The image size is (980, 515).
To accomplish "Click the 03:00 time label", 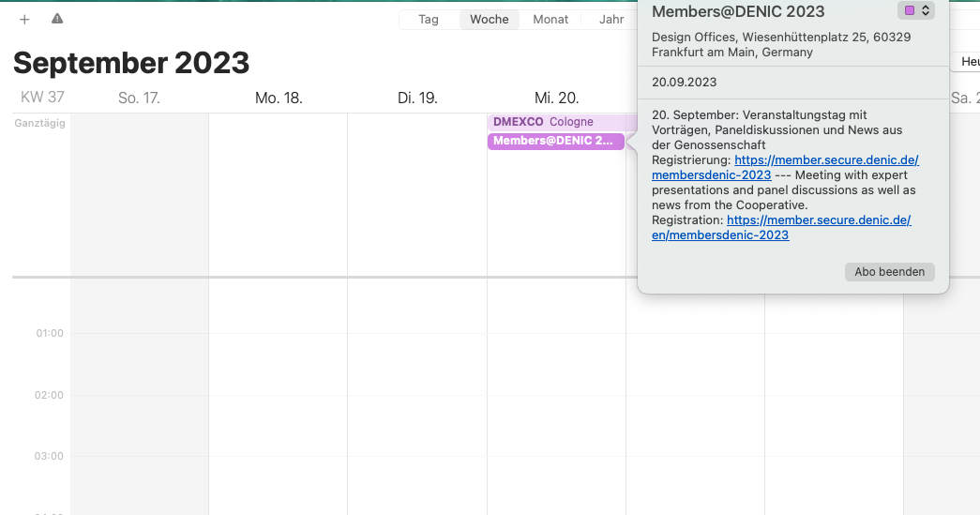I will click(x=49, y=456).
